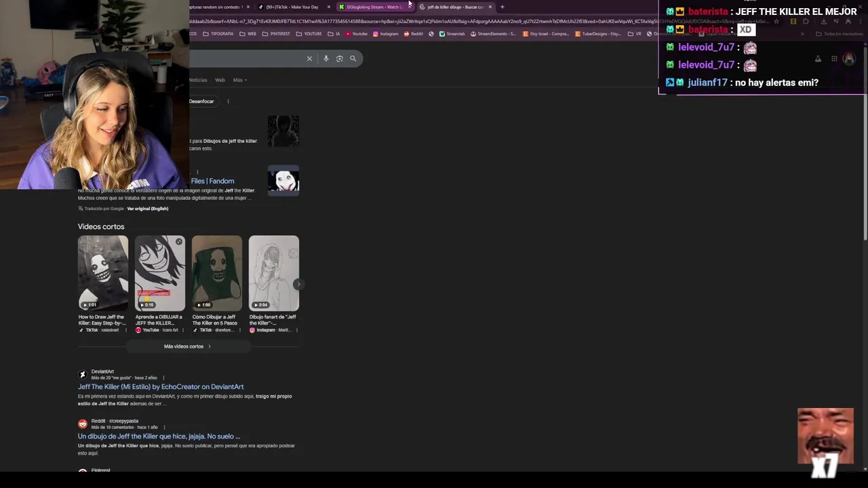Open the Etsy Israel bookmark
Image resolution: width=868 pixels, height=488 pixels.
pyautogui.click(x=547, y=34)
